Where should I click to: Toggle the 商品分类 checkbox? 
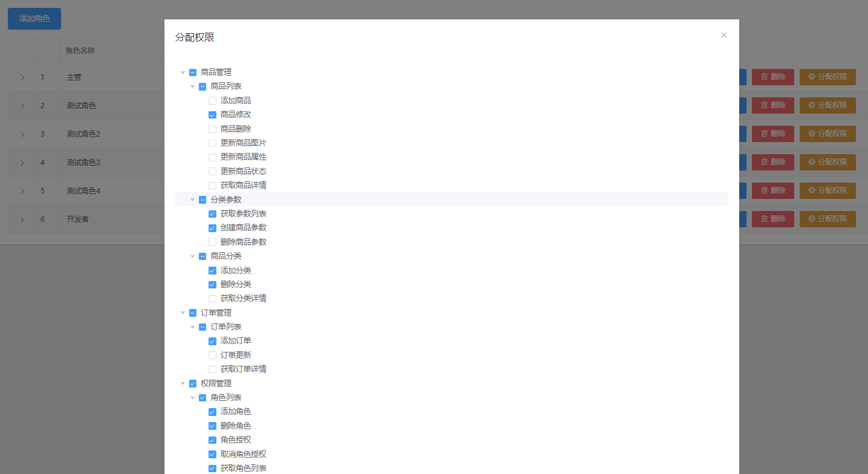point(202,256)
